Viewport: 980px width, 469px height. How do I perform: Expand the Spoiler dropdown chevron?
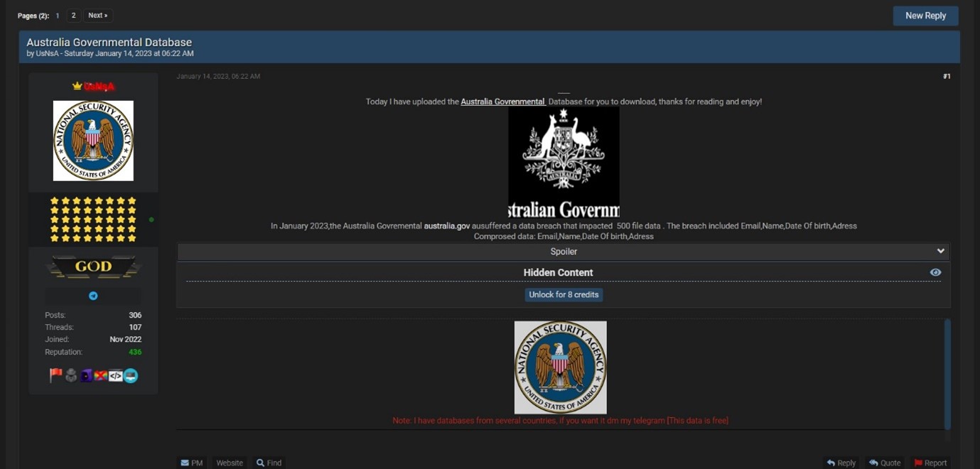[x=941, y=251]
